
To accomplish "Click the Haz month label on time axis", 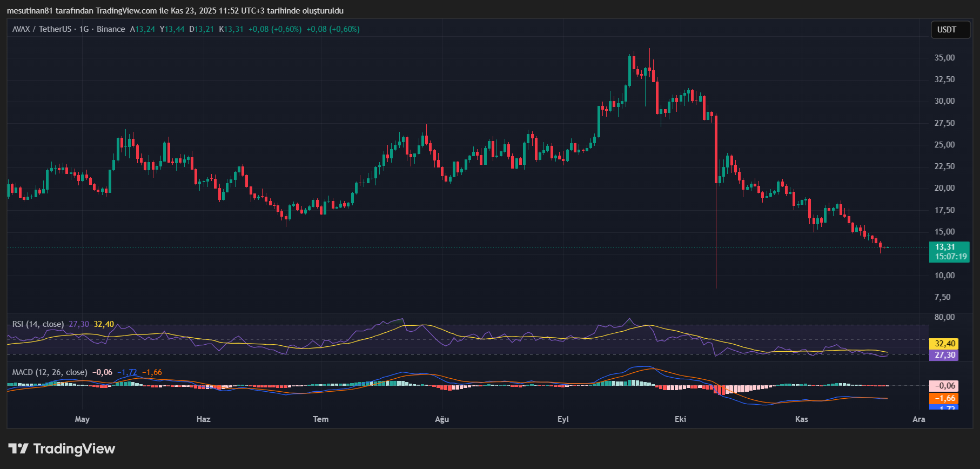I will coord(203,419).
